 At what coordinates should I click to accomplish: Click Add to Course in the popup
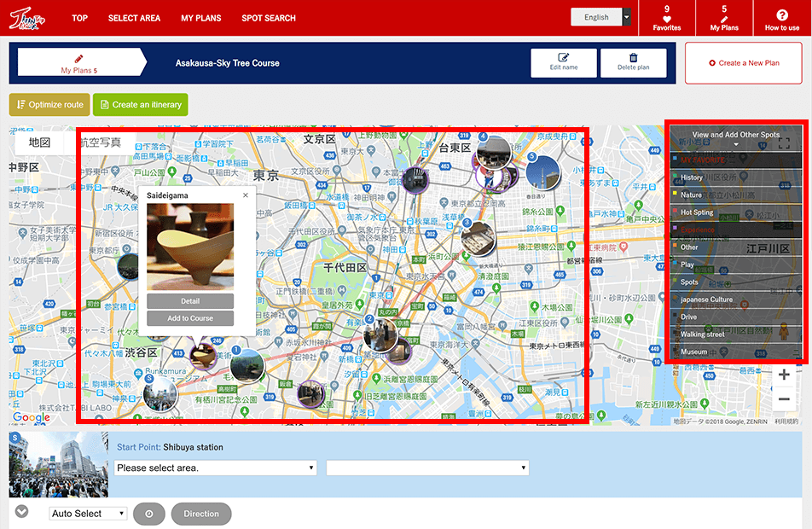click(190, 318)
